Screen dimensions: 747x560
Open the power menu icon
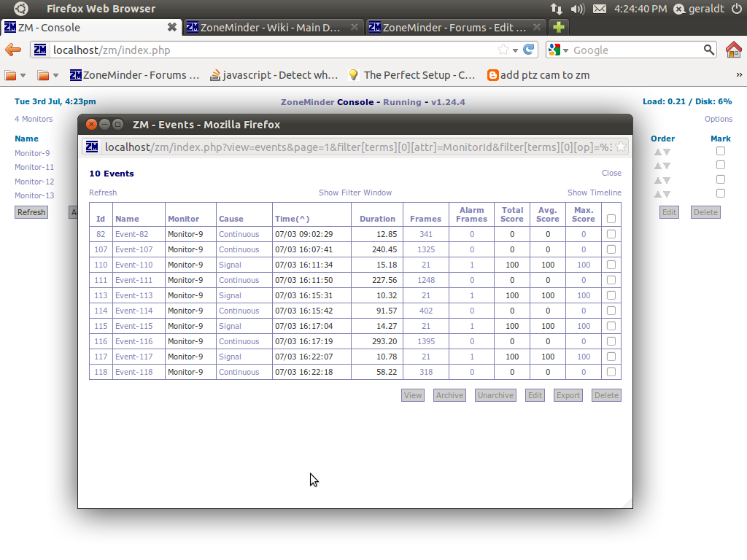click(737, 9)
